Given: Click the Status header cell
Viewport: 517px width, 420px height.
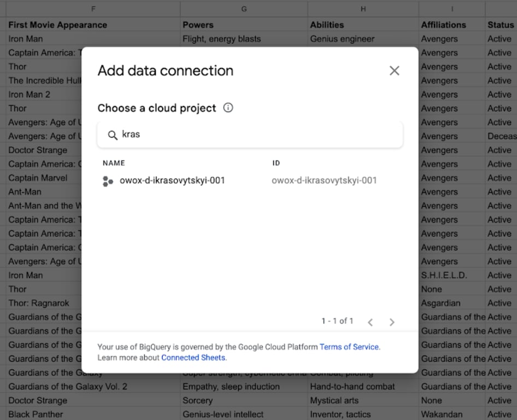Looking at the screenshot, I should [501, 25].
